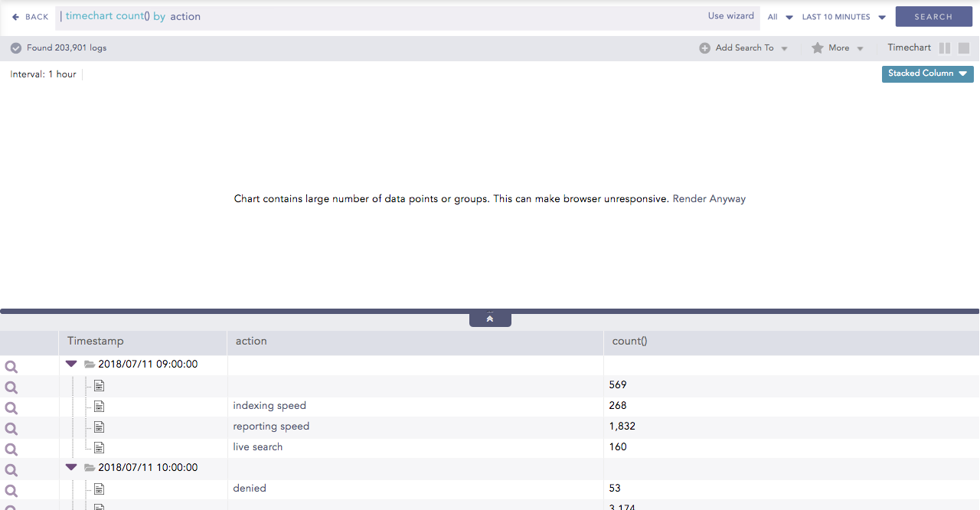Click the document icon in the 'live search' row

99,447
